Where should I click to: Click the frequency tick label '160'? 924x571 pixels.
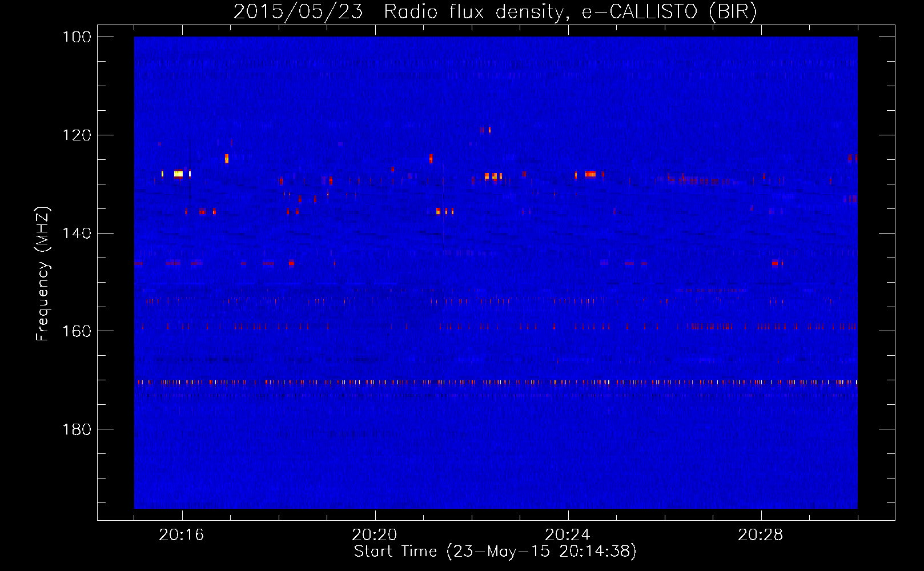tap(77, 331)
